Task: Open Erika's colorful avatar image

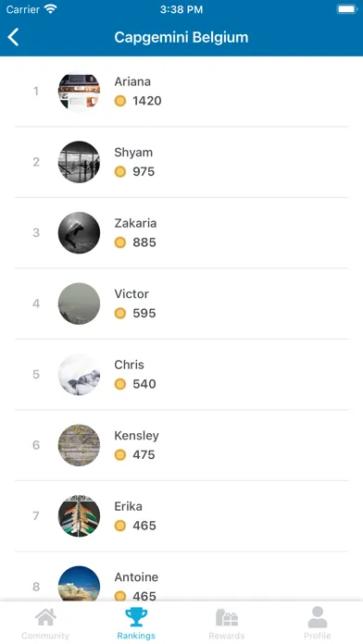Action: coord(79,516)
